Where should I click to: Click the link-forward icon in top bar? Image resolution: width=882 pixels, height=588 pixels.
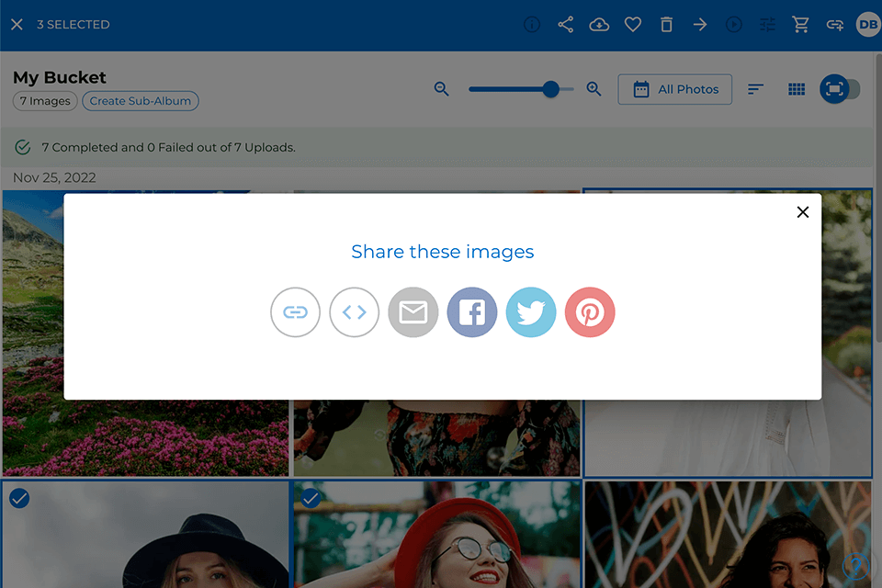(835, 24)
